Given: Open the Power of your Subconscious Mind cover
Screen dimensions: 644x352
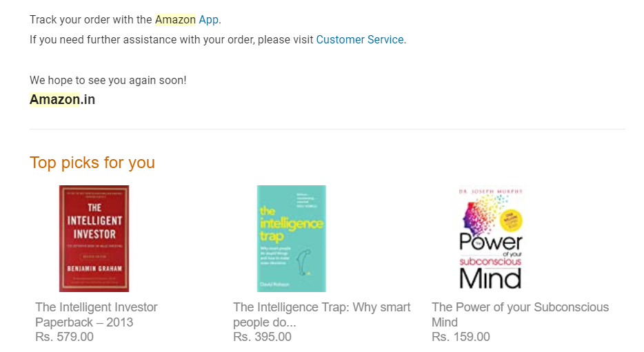Looking at the screenshot, I should (x=490, y=239).
